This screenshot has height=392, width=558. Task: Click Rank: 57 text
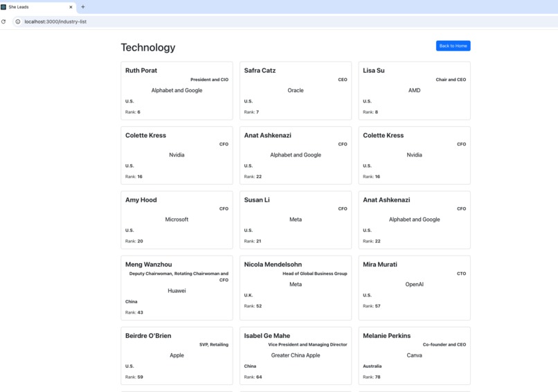pos(372,306)
